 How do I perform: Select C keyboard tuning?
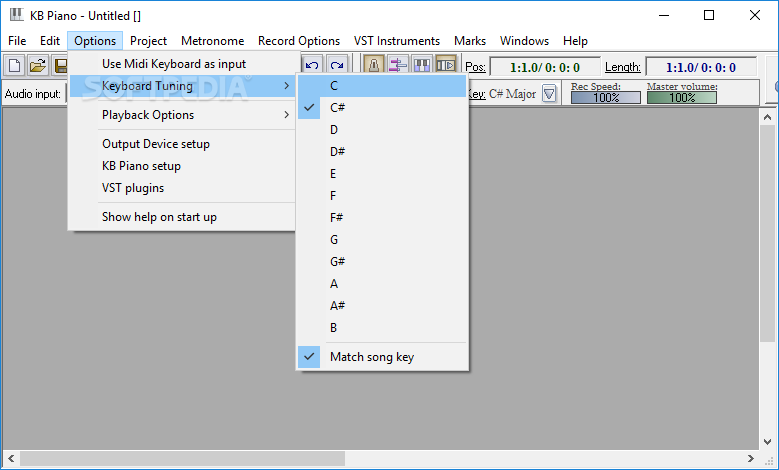tap(382, 86)
